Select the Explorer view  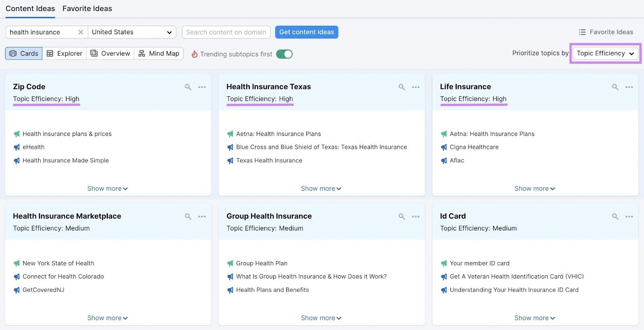click(x=64, y=54)
